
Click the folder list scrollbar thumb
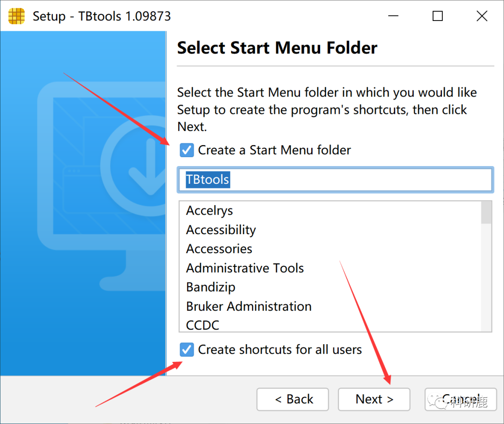pyautogui.click(x=486, y=213)
